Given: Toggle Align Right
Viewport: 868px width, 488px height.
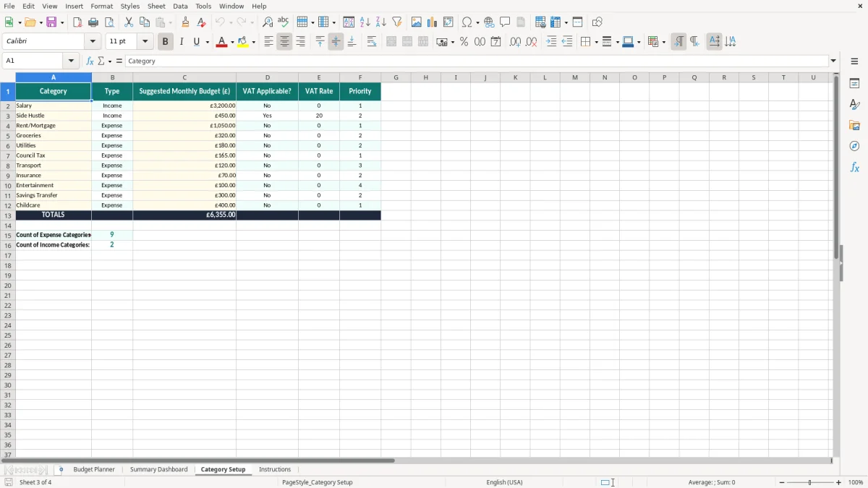Looking at the screenshot, I should [300, 42].
